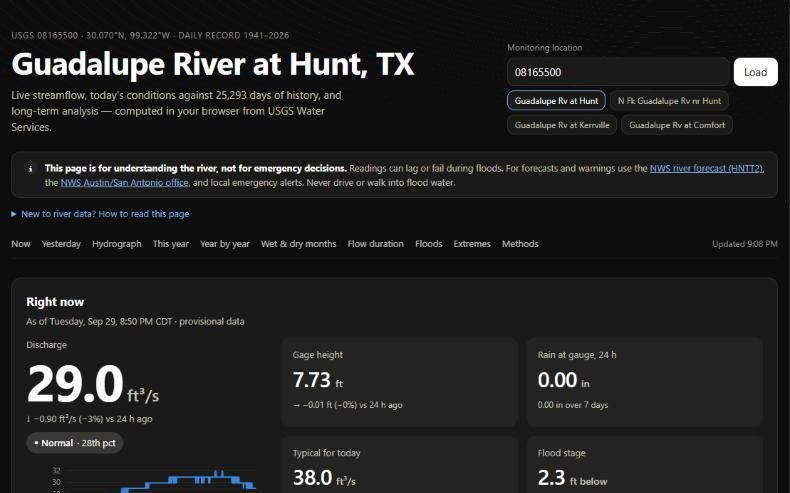790x493 pixels.
Task: Select the 'Guadalupe Rv at Kerrville' chip
Action: (562, 125)
